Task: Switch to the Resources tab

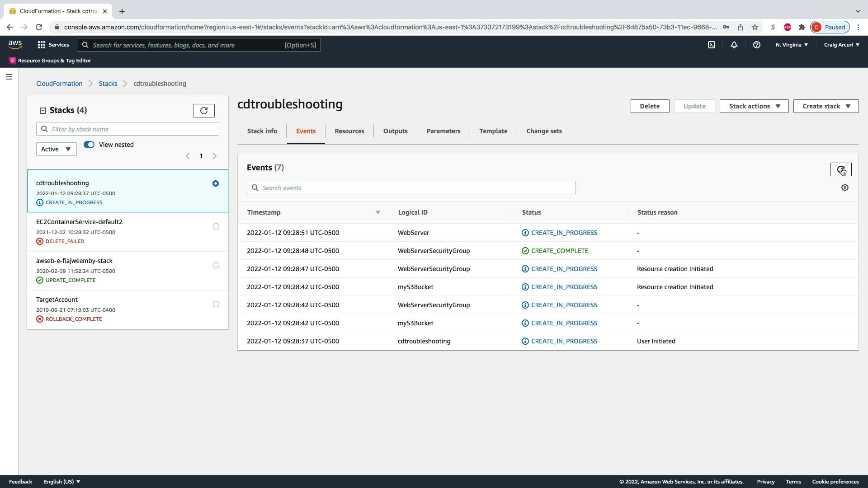Action: pos(349,131)
